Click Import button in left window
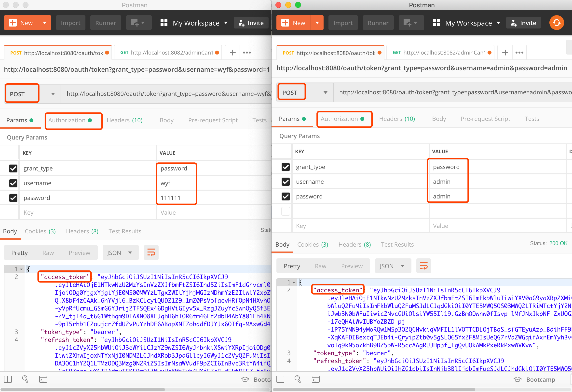572x392 pixels. (x=71, y=23)
